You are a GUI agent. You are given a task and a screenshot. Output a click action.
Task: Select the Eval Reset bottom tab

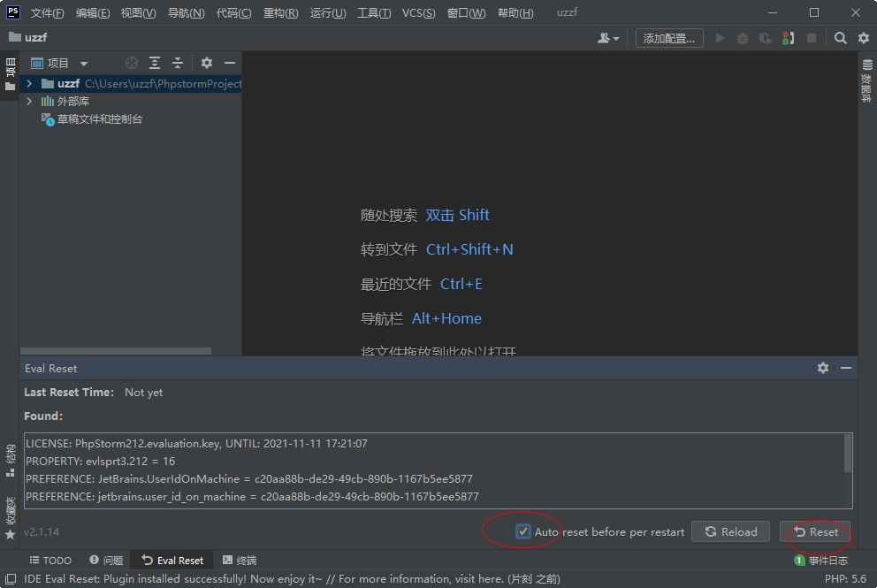(x=172, y=560)
